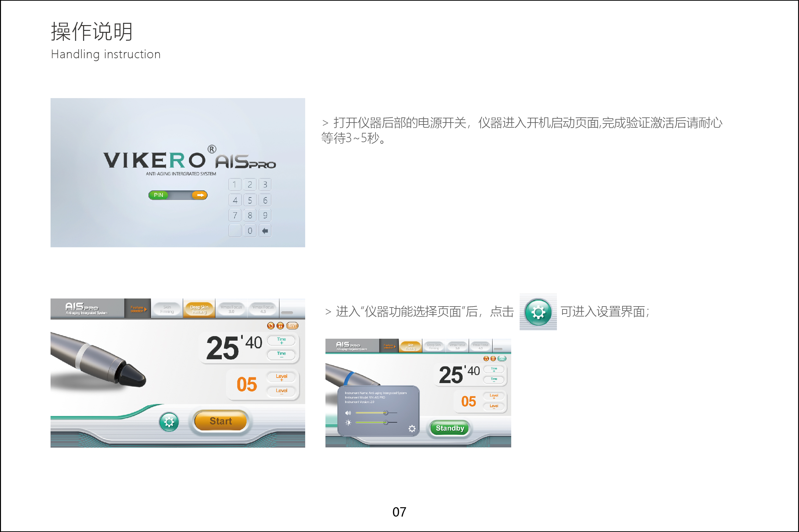The image size is (799, 532).
Task: Activate the Feature selection toggle
Action: click(137, 308)
